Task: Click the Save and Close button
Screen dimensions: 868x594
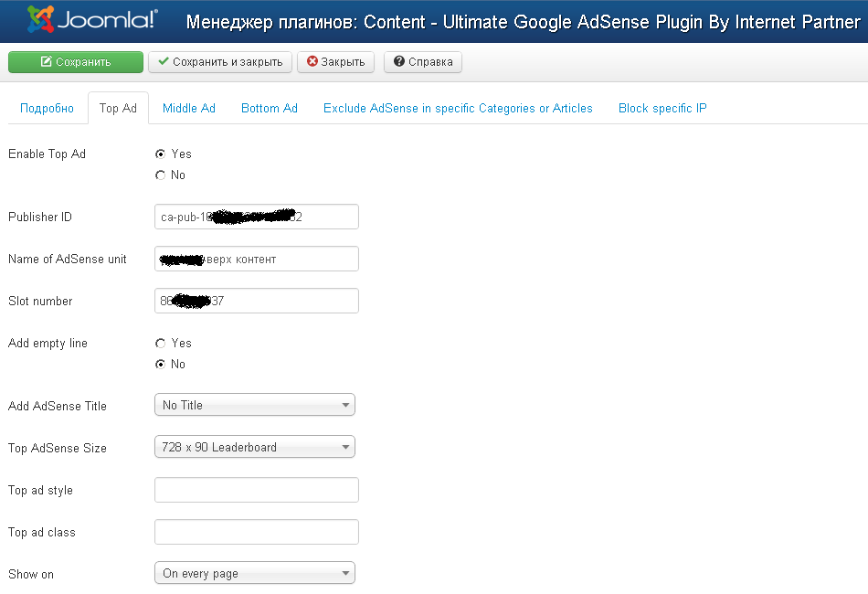Action: [220, 62]
